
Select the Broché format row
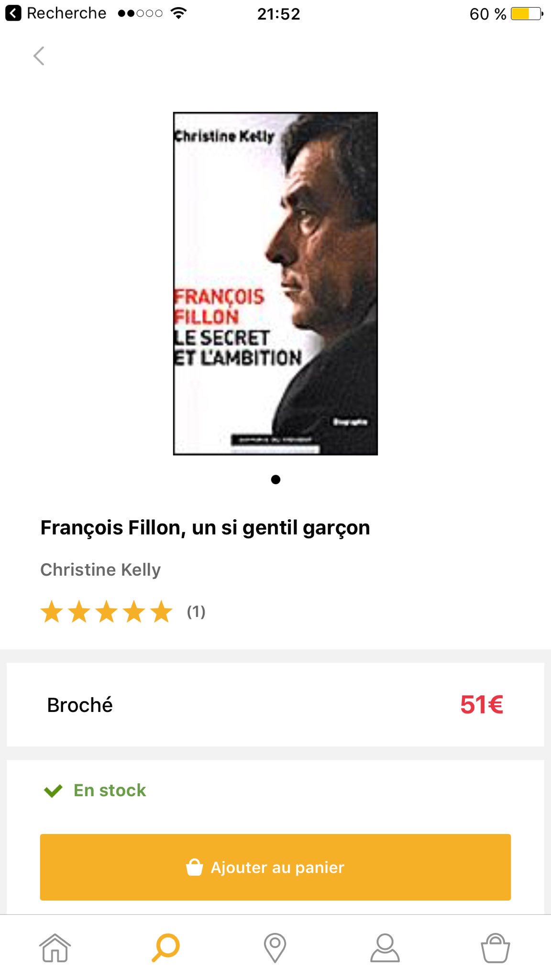[275, 704]
